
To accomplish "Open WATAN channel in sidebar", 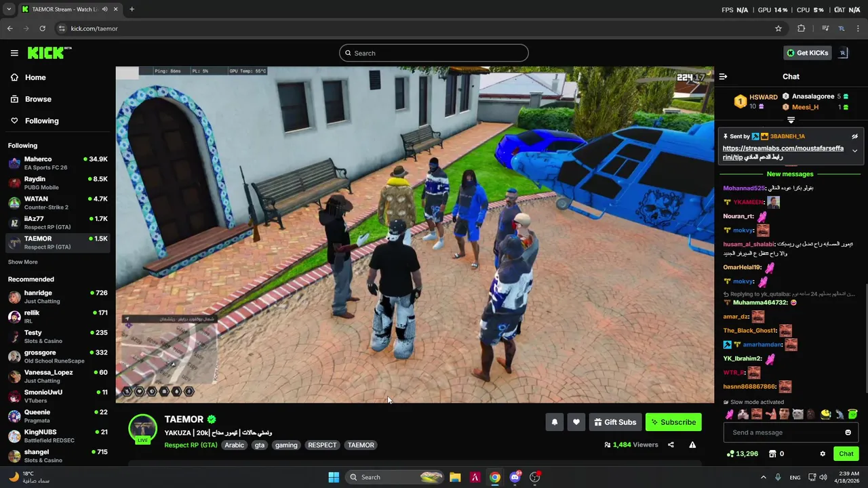I will (x=58, y=203).
